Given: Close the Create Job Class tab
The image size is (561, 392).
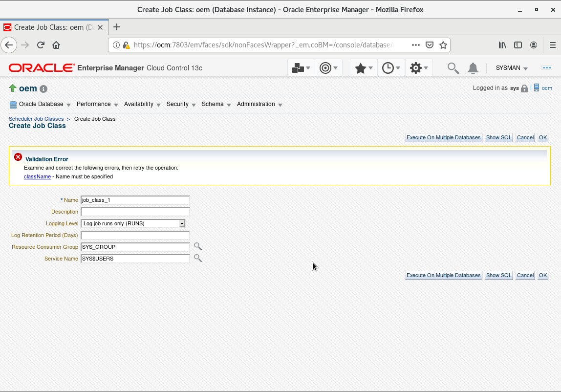Looking at the screenshot, I should point(100,27).
